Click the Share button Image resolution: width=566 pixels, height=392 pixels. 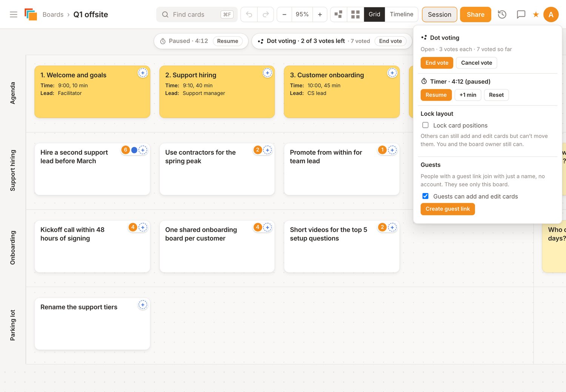[475, 14]
